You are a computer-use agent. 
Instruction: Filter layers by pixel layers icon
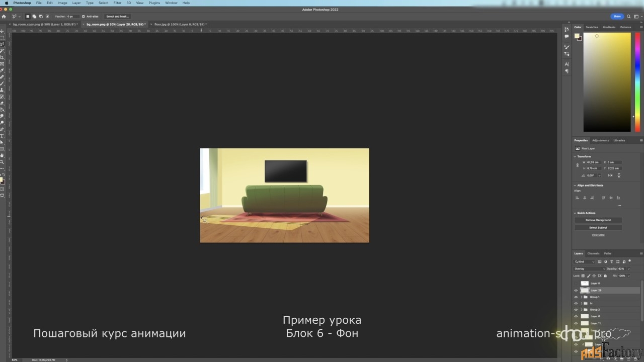click(x=600, y=261)
